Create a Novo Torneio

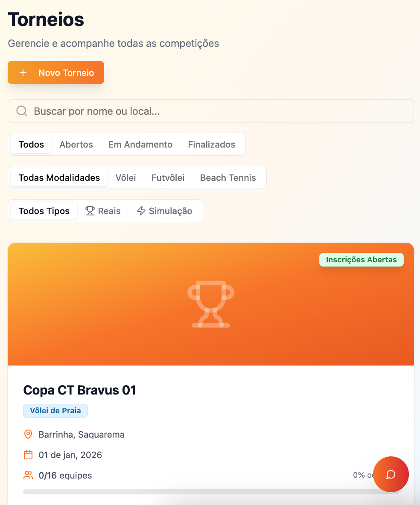click(56, 73)
